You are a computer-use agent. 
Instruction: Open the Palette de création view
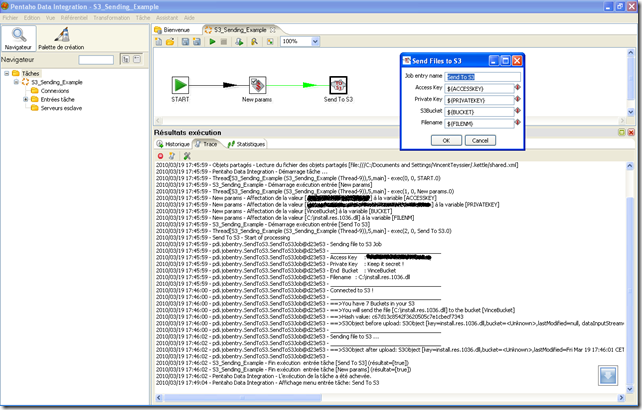(x=61, y=38)
